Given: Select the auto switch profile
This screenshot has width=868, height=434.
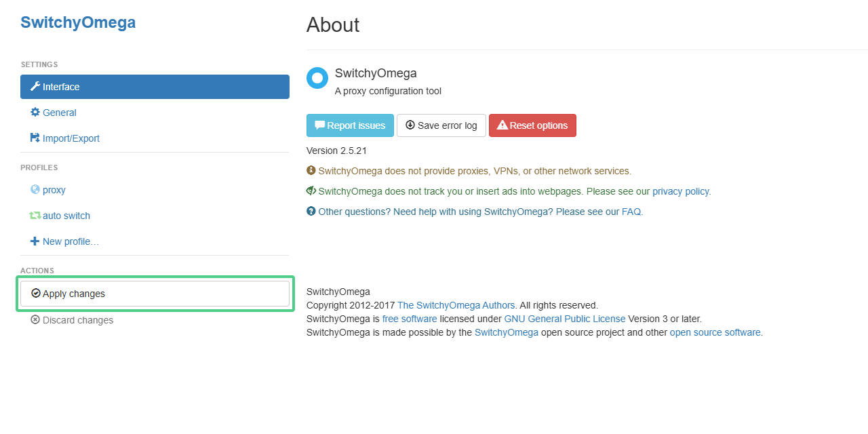Looking at the screenshot, I should coord(155,216).
